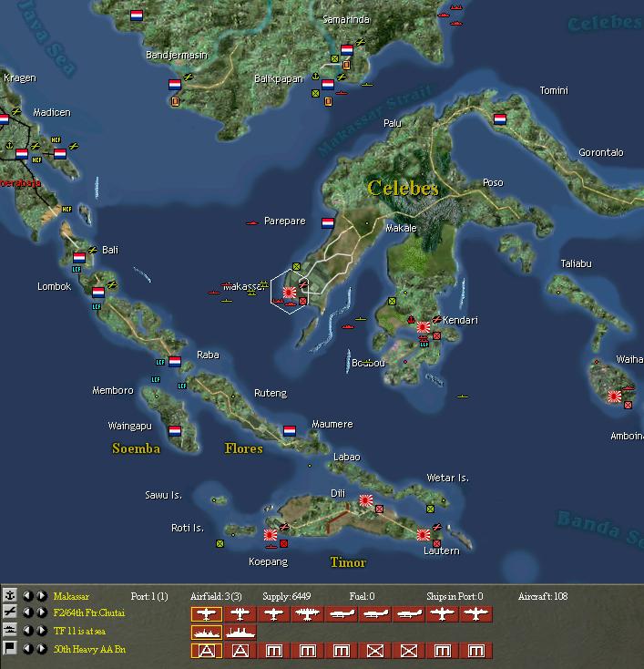Open the F2/64th Ftr Chutai air group
This screenshot has height=669, width=644.
(x=89, y=613)
